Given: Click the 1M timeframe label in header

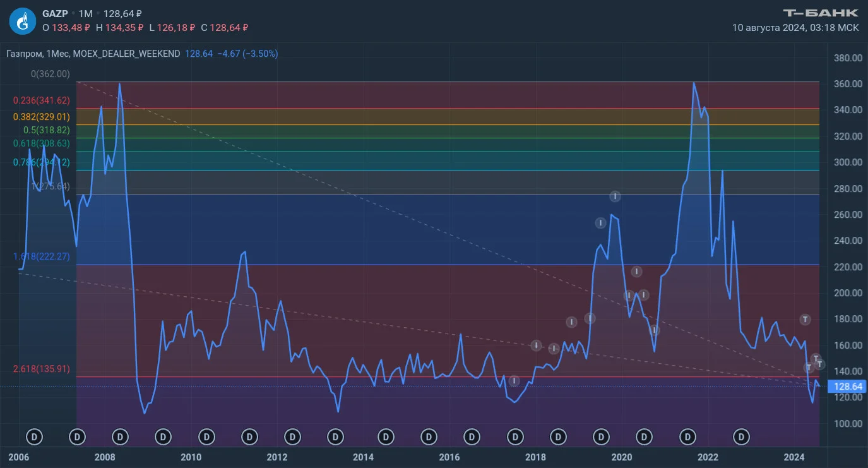Looking at the screenshot, I should coord(86,13).
